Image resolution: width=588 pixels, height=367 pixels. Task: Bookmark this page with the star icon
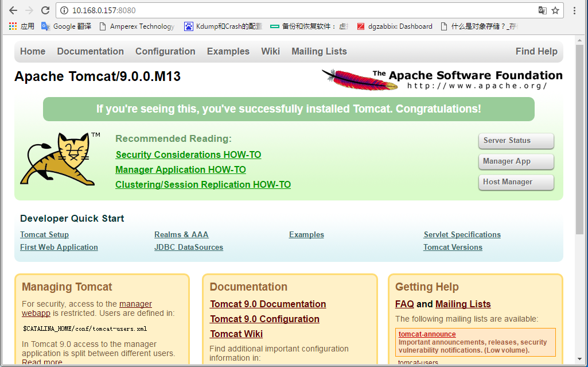[x=555, y=10]
